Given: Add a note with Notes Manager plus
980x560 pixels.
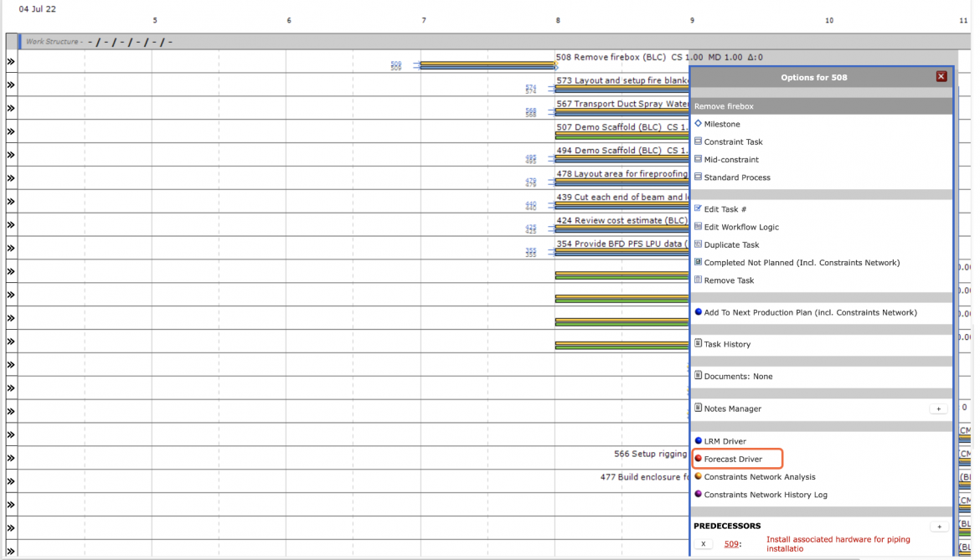Looking at the screenshot, I should [x=938, y=409].
